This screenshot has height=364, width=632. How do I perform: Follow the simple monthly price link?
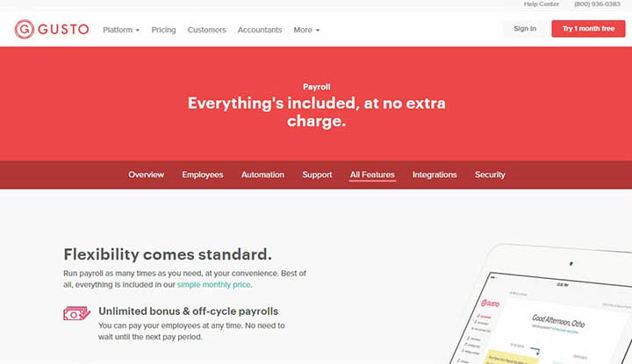pos(214,285)
